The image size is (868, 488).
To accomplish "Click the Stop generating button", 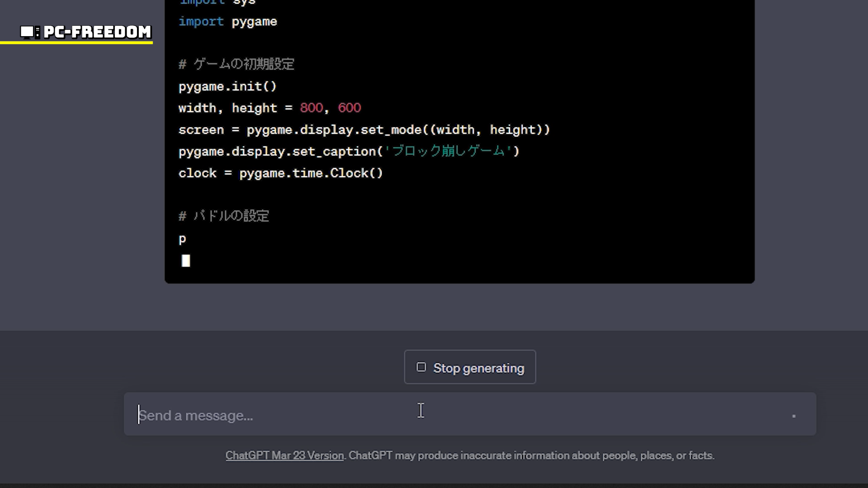I will (x=470, y=367).
